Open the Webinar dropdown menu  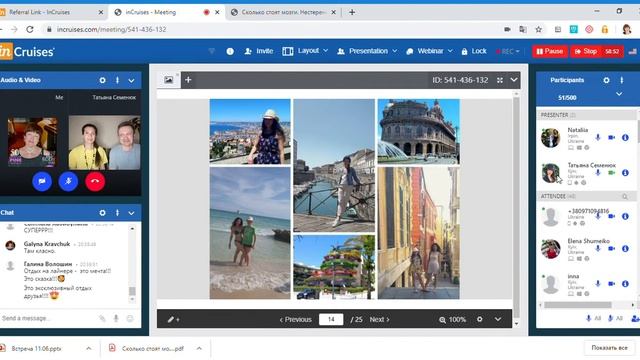(430, 51)
